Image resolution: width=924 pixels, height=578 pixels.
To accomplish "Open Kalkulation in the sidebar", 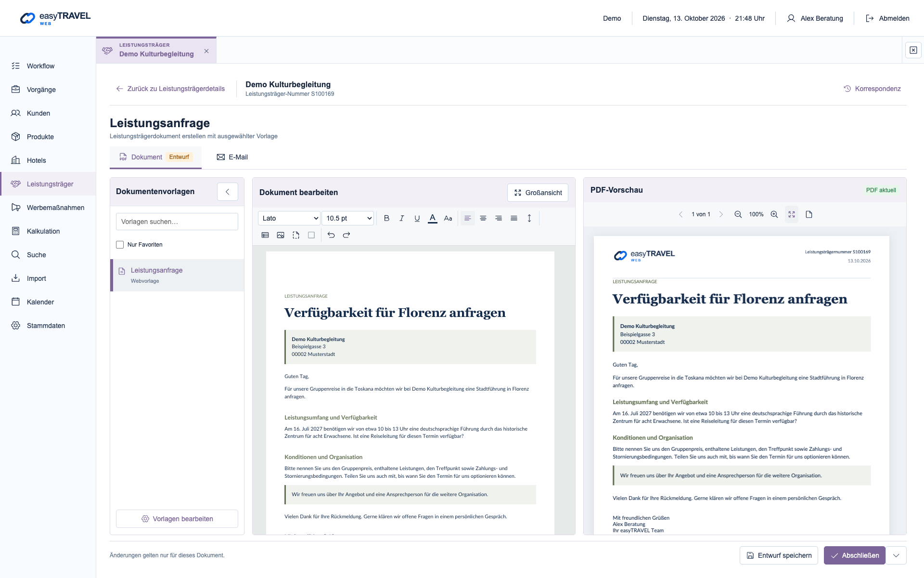I will tap(48, 231).
